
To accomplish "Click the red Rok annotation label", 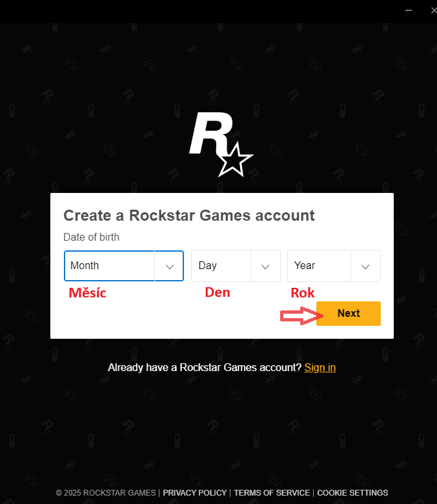I will (x=303, y=293).
